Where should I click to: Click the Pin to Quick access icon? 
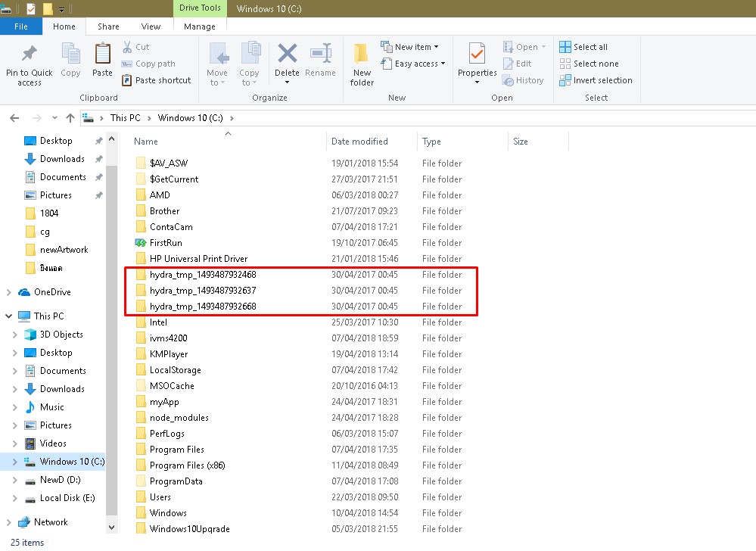29,54
